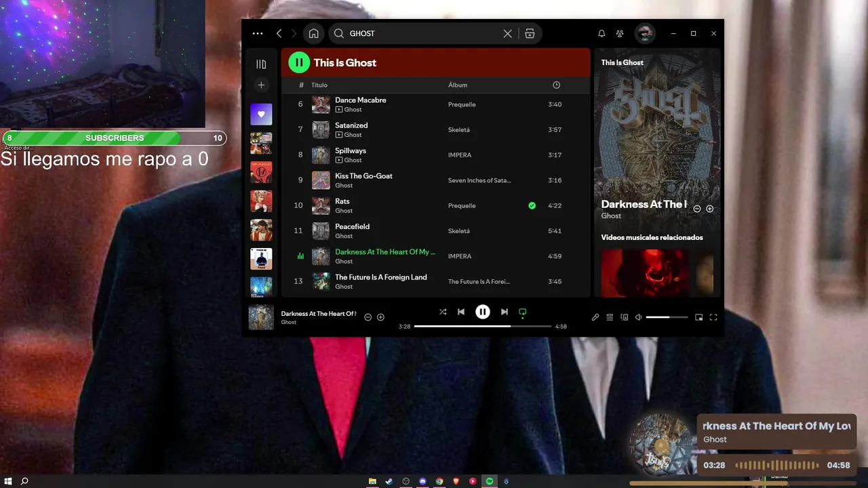Open File Explorer from the taskbar
868x488 pixels.
click(372, 481)
